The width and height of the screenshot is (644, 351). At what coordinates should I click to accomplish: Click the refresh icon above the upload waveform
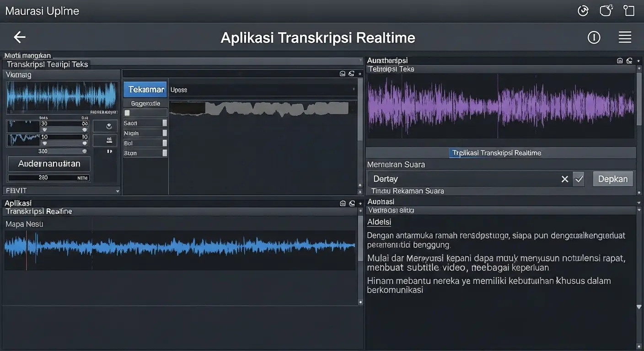[x=351, y=74]
